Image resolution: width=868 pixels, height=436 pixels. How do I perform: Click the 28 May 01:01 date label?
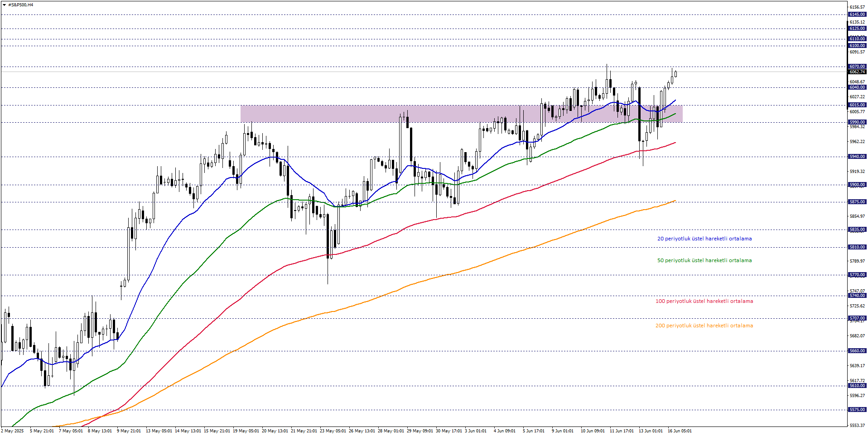click(391, 431)
